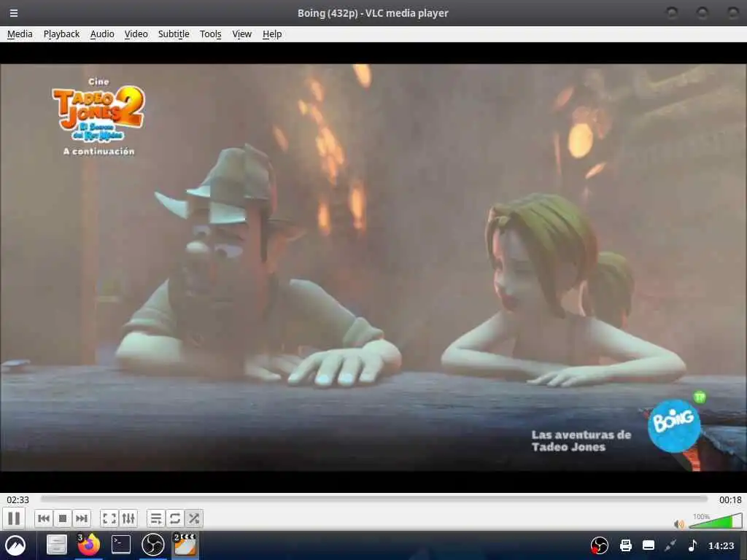Screen dimensions: 747x560
Task: Skip to the next media item
Action: click(82, 518)
